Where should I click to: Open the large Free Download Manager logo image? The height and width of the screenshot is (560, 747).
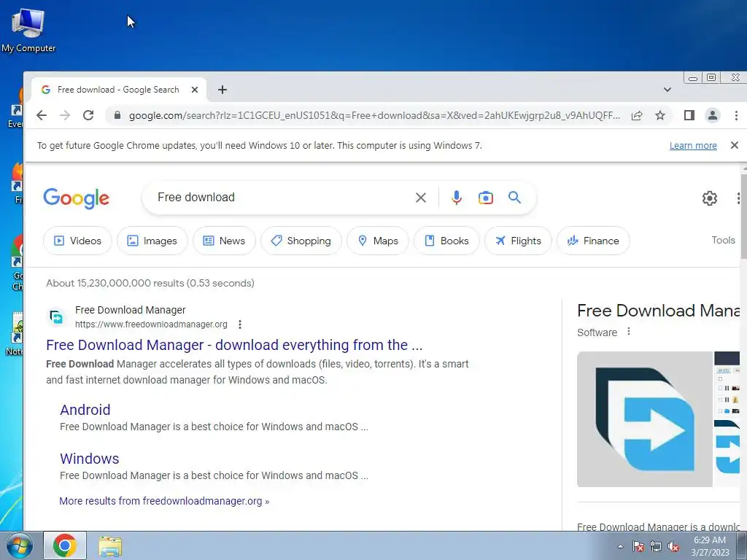tap(645, 419)
